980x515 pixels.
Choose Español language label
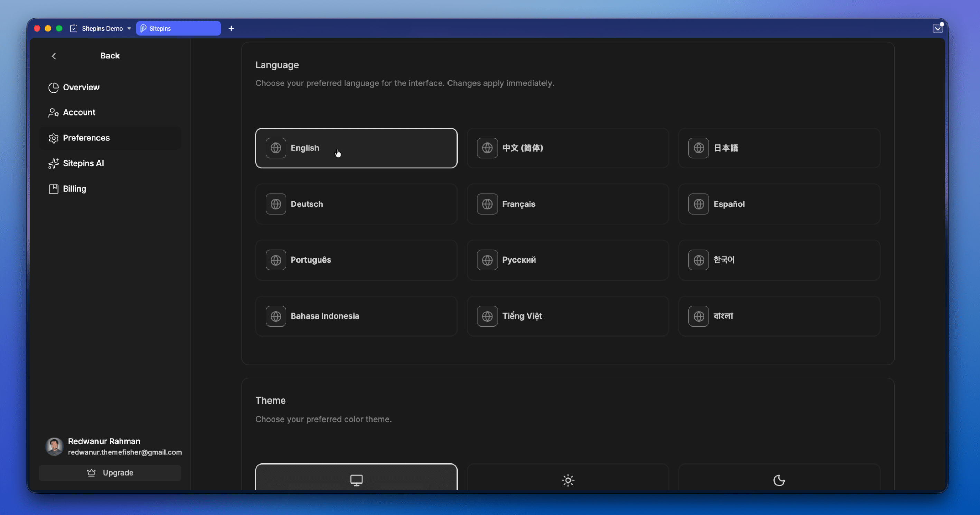click(729, 204)
